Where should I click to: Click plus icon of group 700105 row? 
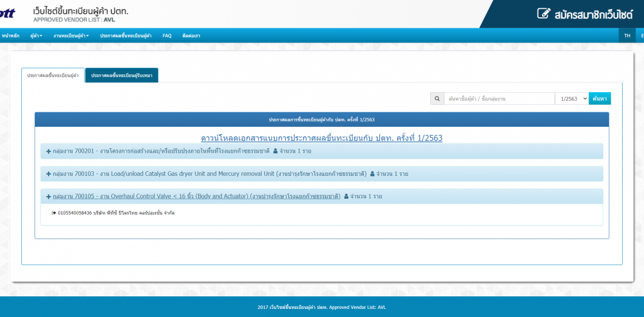[48, 197]
